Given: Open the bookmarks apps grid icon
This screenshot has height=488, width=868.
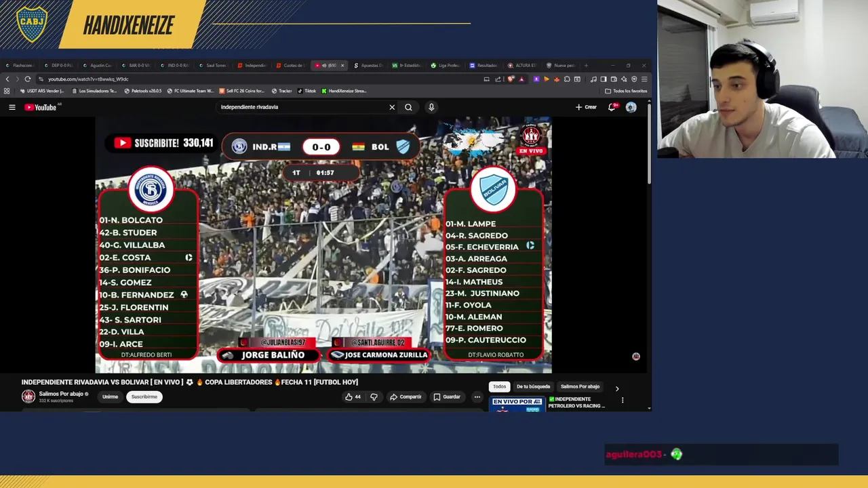Looking at the screenshot, I should tap(7, 91).
